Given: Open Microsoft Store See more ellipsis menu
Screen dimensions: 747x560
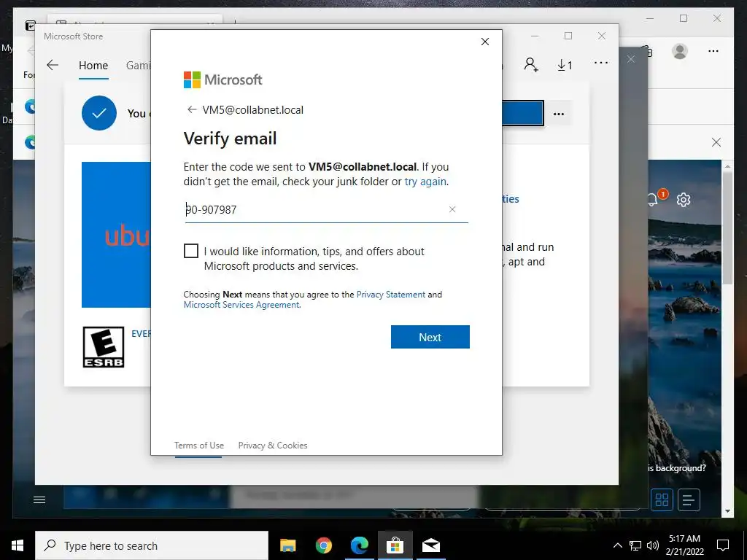Looking at the screenshot, I should click(x=601, y=63).
